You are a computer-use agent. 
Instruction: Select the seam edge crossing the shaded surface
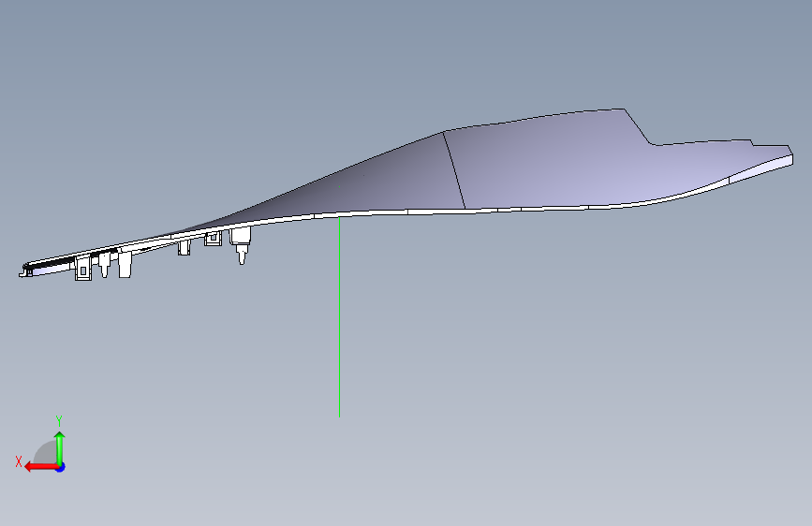click(453, 169)
